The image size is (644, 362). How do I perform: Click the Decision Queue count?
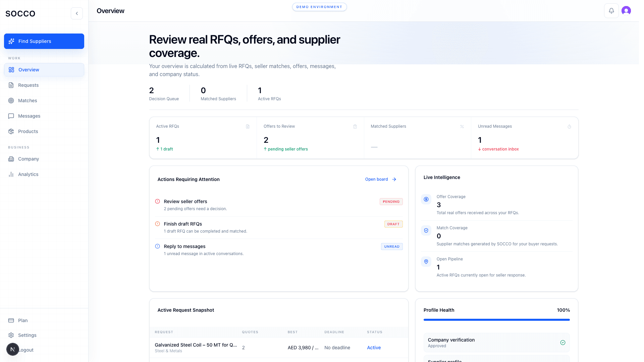click(x=152, y=90)
